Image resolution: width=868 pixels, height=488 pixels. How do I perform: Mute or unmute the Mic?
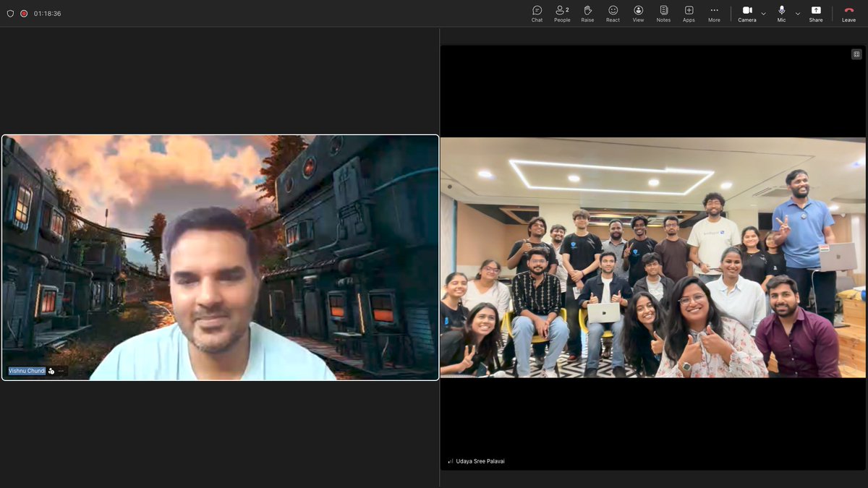(781, 13)
